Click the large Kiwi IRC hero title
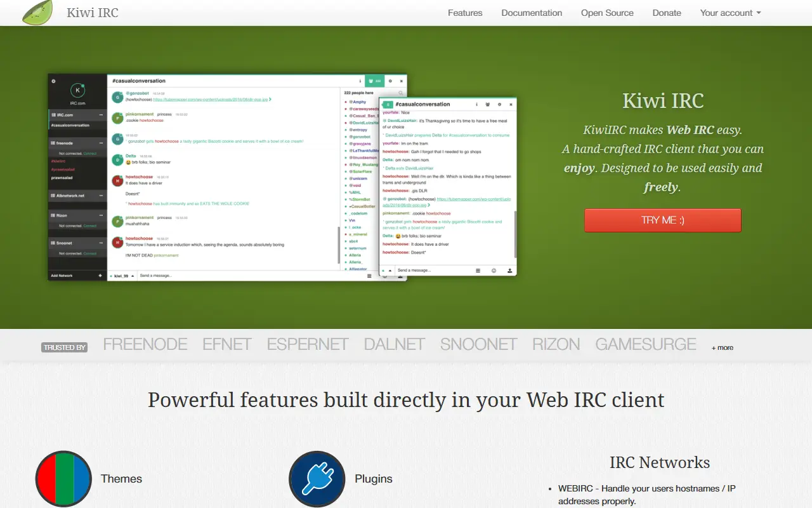This screenshot has width=812, height=508. [x=663, y=101]
